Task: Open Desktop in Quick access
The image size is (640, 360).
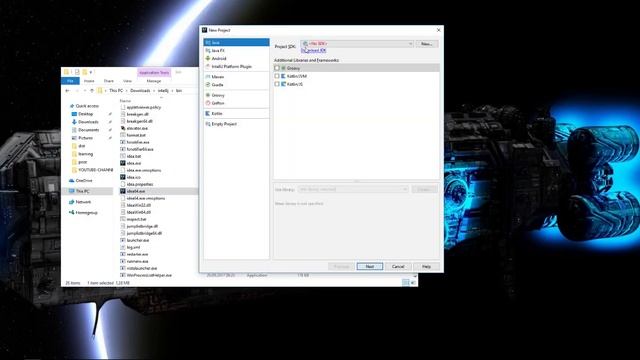Action: tap(86, 114)
